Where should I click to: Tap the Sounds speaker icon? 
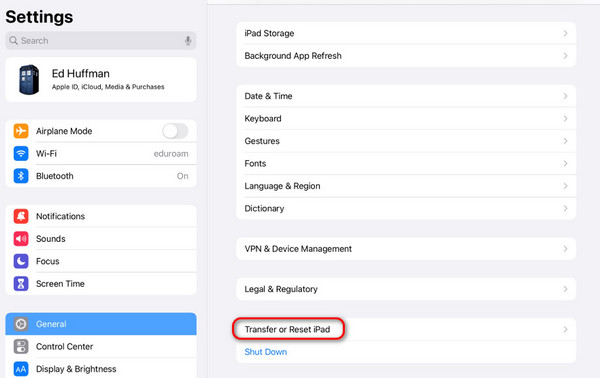(x=21, y=239)
